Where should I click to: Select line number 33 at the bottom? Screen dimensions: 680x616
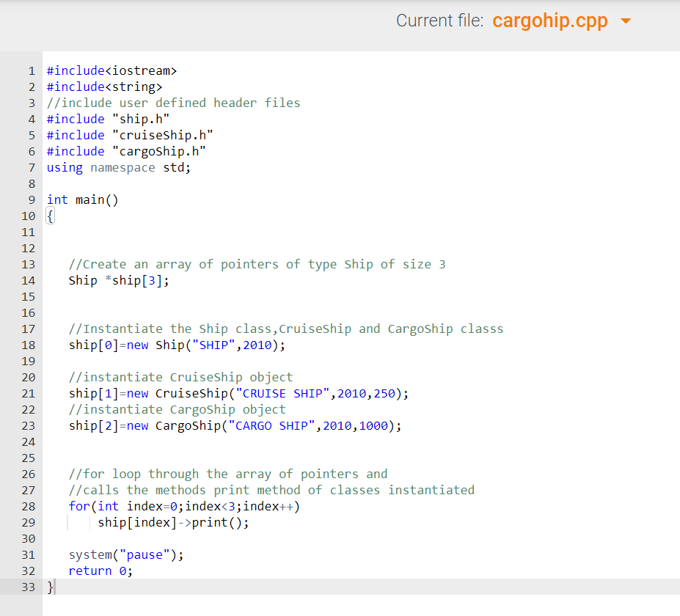point(28,587)
